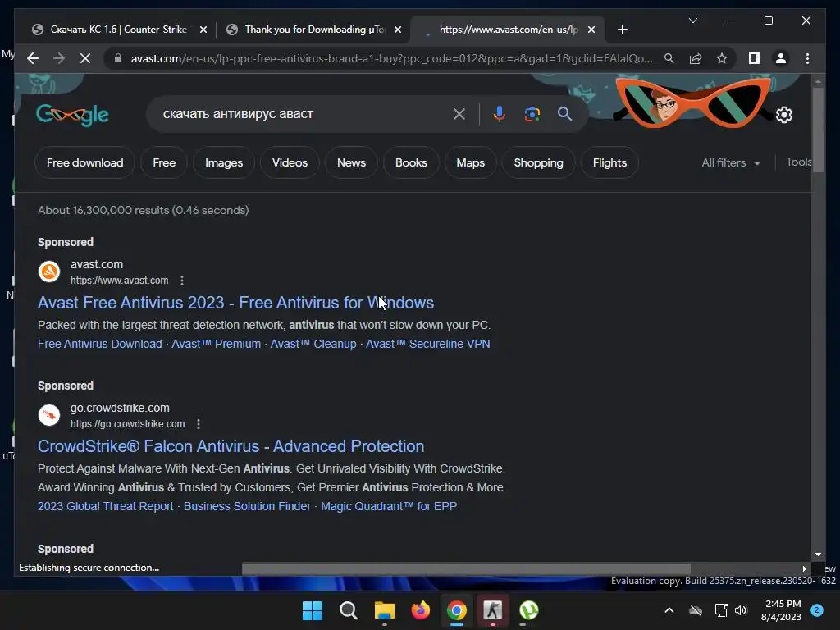The image size is (840, 630).
Task: Search by image with Lens
Action: (x=532, y=114)
